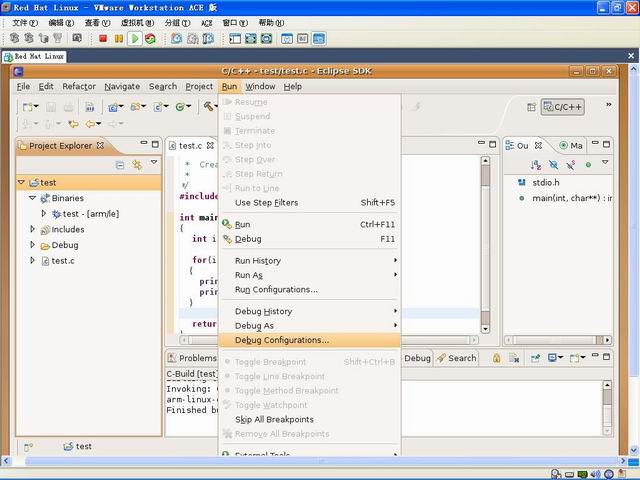Switch to the Search tab in console area

[456, 358]
